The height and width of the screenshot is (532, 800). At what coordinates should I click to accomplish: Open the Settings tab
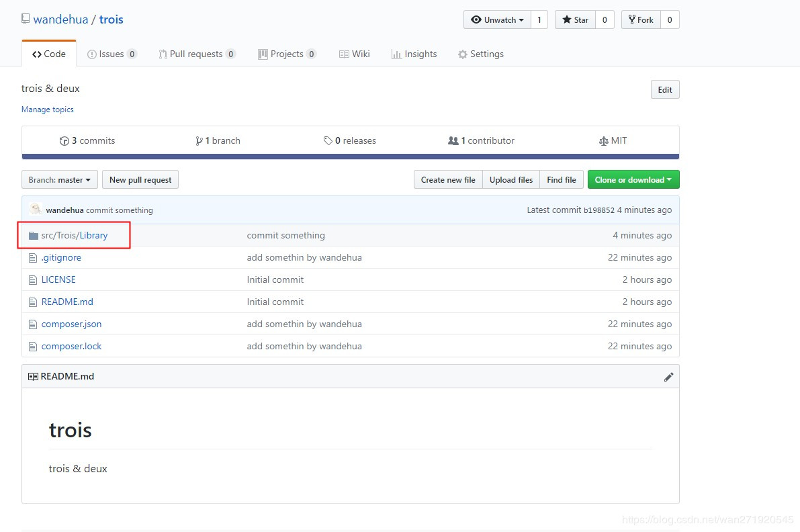pyautogui.click(x=481, y=54)
